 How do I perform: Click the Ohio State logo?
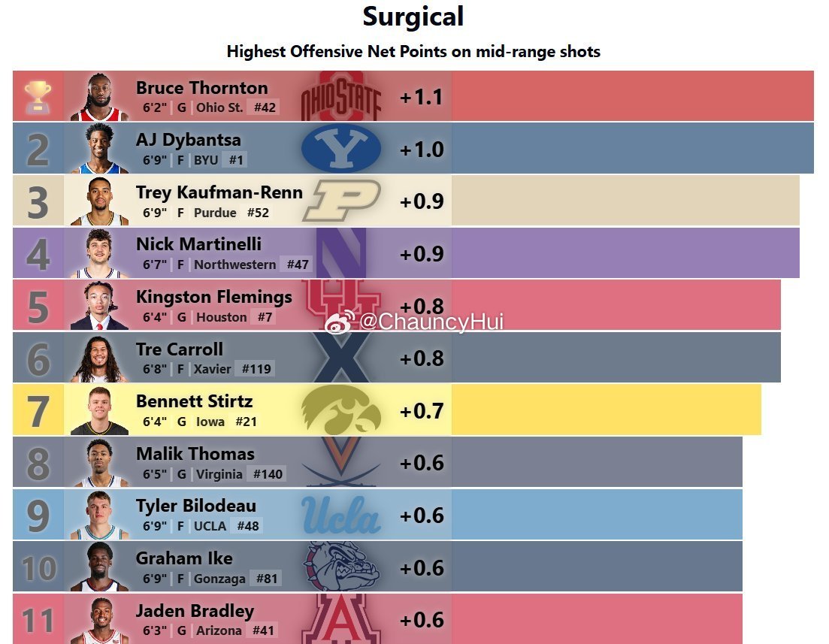point(341,96)
